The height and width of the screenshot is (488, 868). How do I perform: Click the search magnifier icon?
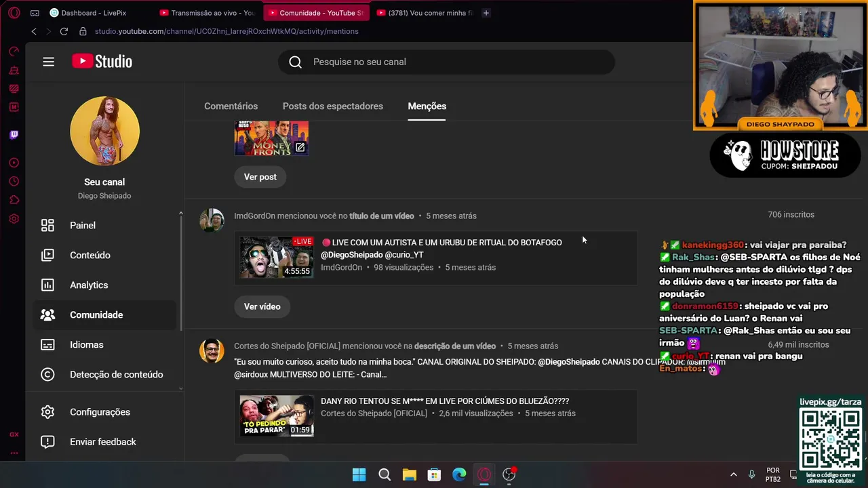296,62
